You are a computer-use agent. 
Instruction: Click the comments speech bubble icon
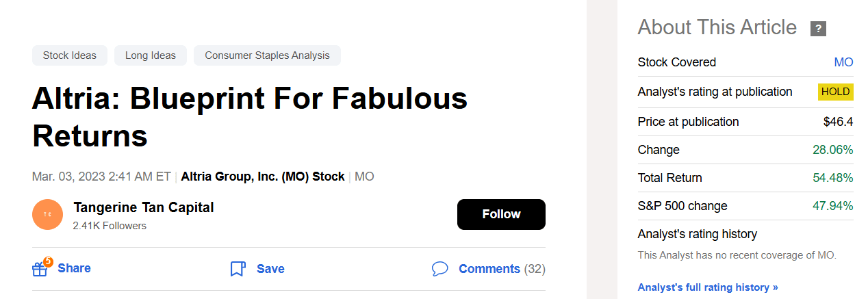pos(439,269)
